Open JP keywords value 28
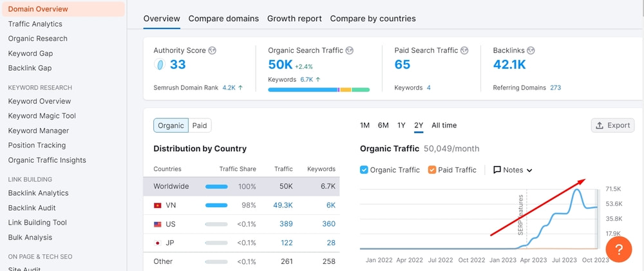The height and width of the screenshot is (271, 644). click(332, 243)
